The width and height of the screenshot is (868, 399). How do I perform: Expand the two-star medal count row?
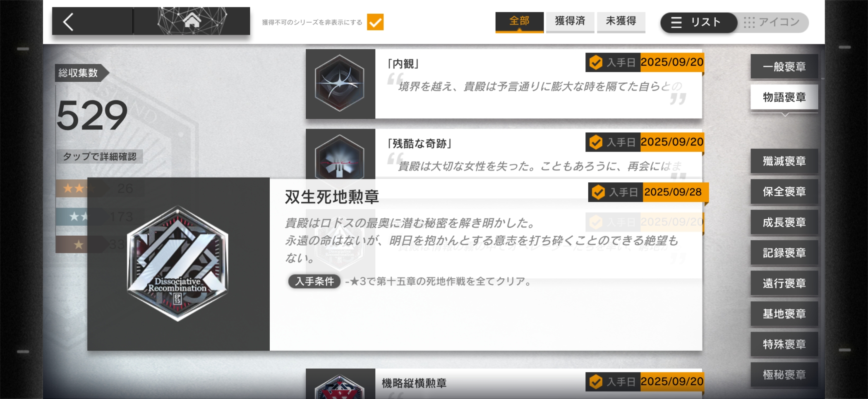coord(100,217)
